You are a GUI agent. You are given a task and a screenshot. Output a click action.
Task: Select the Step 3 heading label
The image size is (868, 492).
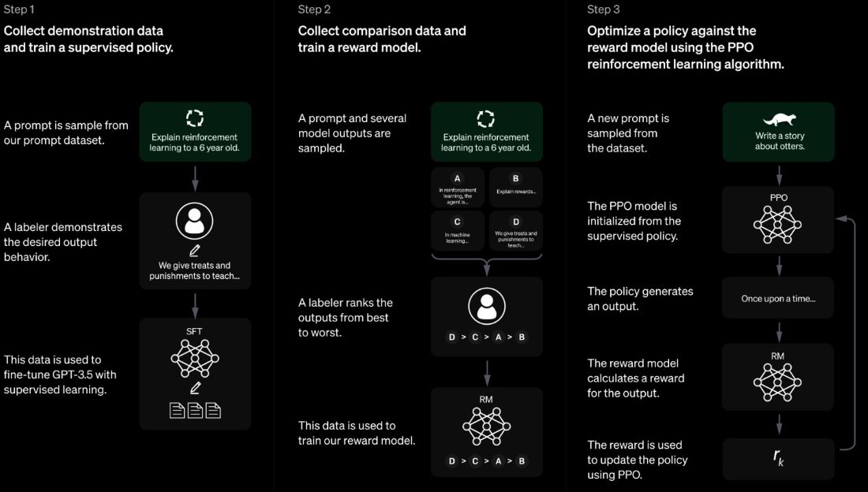pyautogui.click(x=604, y=9)
